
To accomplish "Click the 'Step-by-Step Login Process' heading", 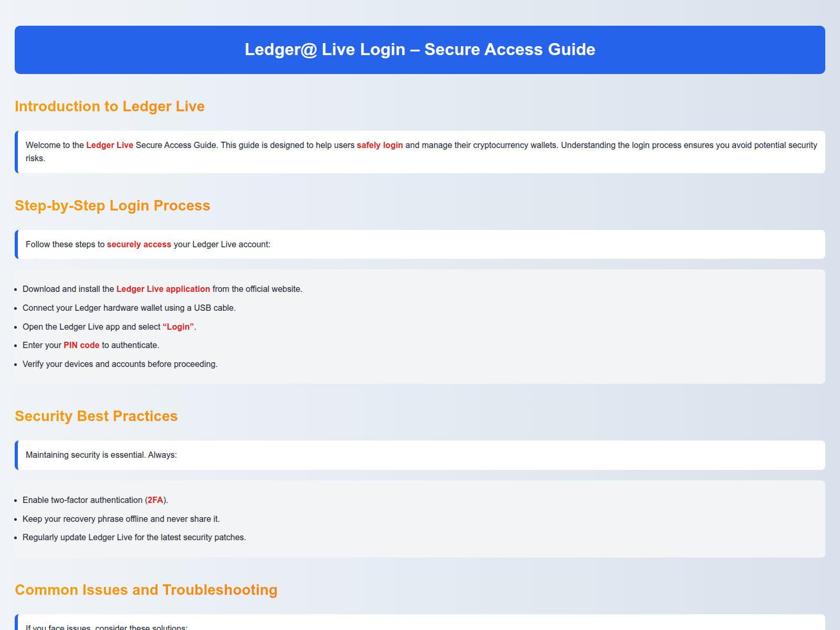I will coord(112,206).
